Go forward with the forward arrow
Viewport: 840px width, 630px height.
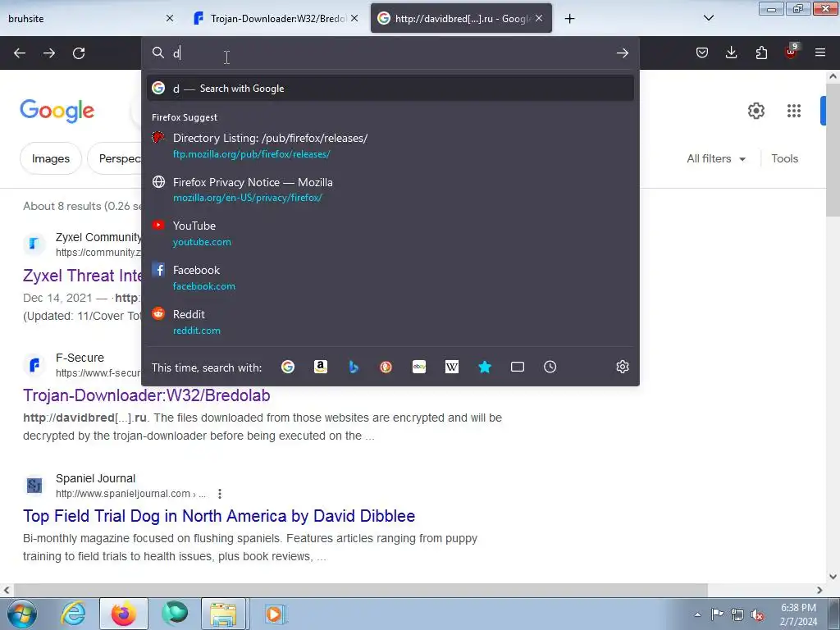click(x=49, y=53)
